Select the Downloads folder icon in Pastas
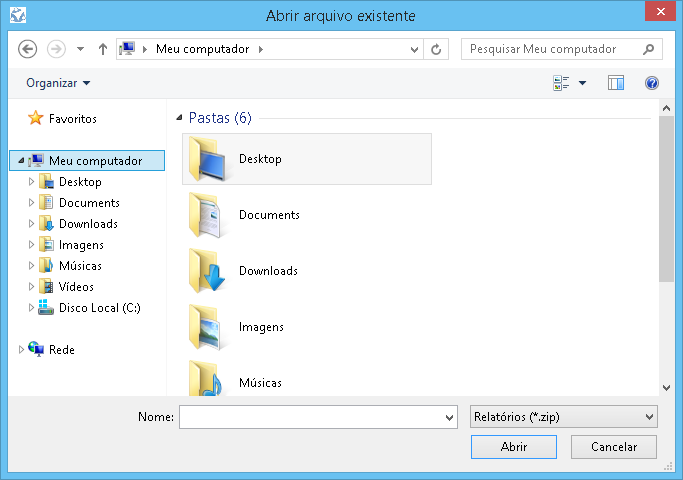This screenshot has height=480, width=683. (x=206, y=271)
